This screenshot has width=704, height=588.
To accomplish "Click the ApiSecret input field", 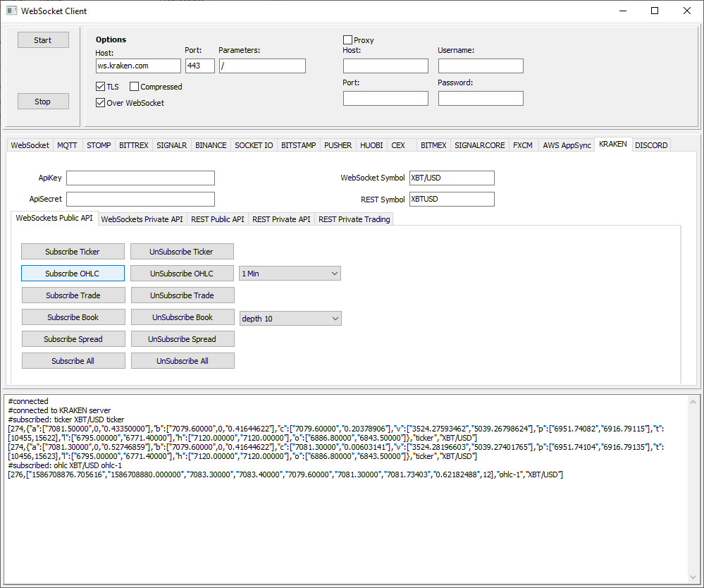I will pyautogui.click(x=140, y=199).
